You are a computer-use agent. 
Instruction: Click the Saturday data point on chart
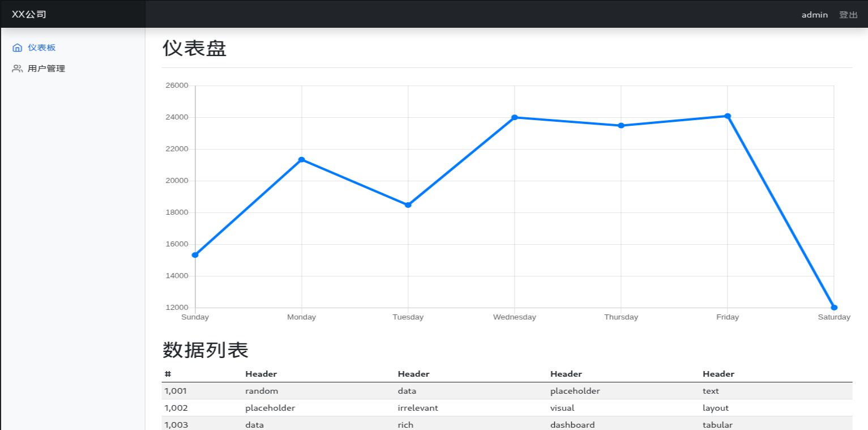point(834,308)
